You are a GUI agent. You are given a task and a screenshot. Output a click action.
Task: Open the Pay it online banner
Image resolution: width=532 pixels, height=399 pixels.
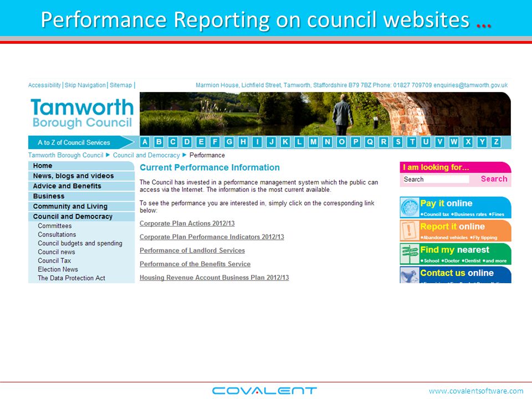pyautogui.click(x=456, y=207)
